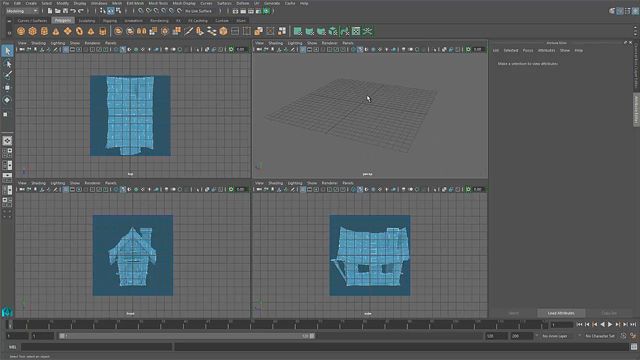Open the Windows menu
The width and height of the screenshot is (640, 360).
(99, 3)
